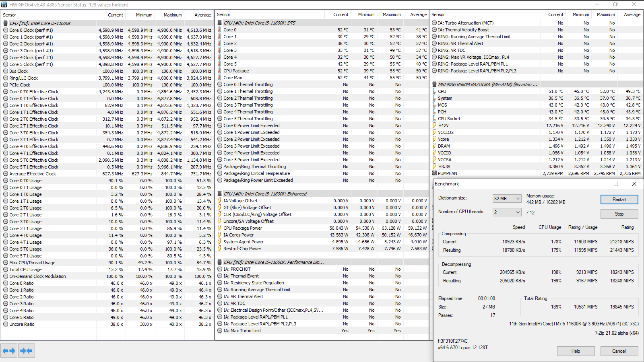This screenshot has width=644, height=362.
Task: Select the Core 3 T0 Effective Clock row
Action: pos(107,133)
